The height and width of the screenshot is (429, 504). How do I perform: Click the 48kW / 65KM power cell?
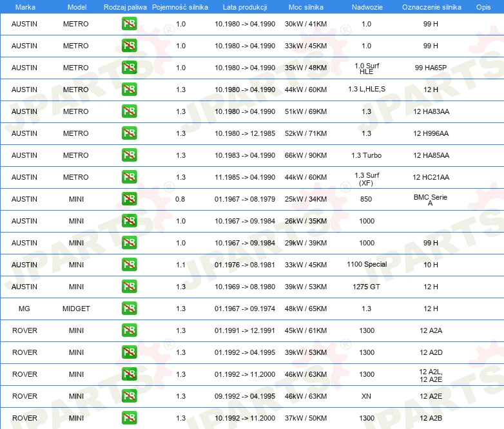point(305,309)
